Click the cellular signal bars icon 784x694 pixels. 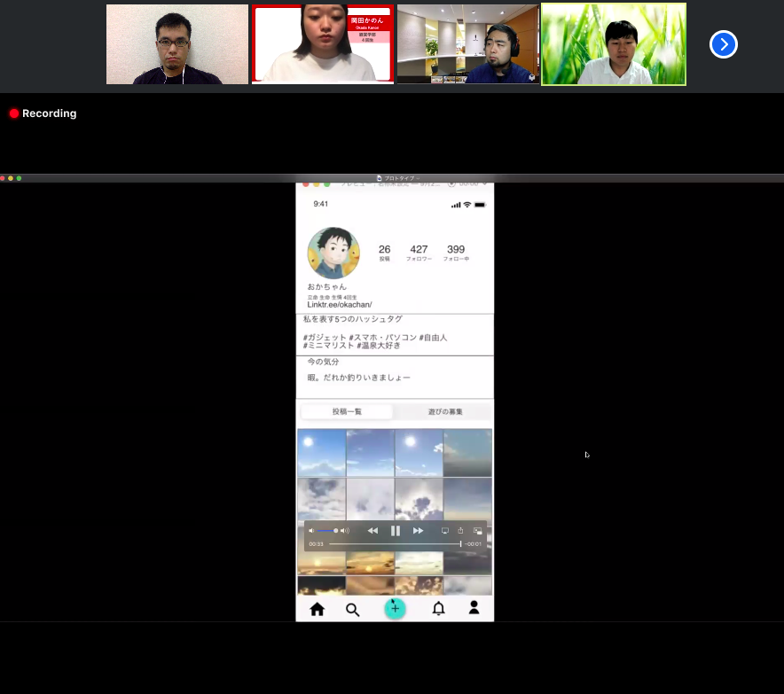pos(456,205)
